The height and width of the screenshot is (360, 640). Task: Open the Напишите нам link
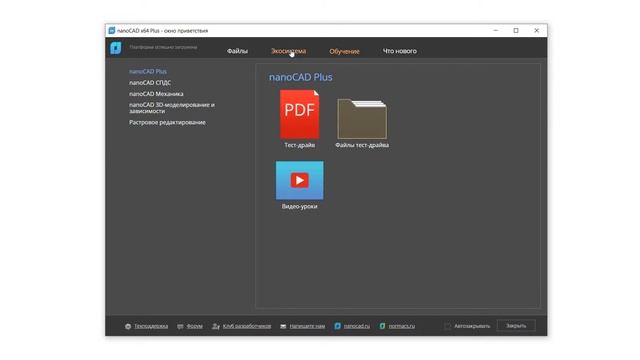307,326
